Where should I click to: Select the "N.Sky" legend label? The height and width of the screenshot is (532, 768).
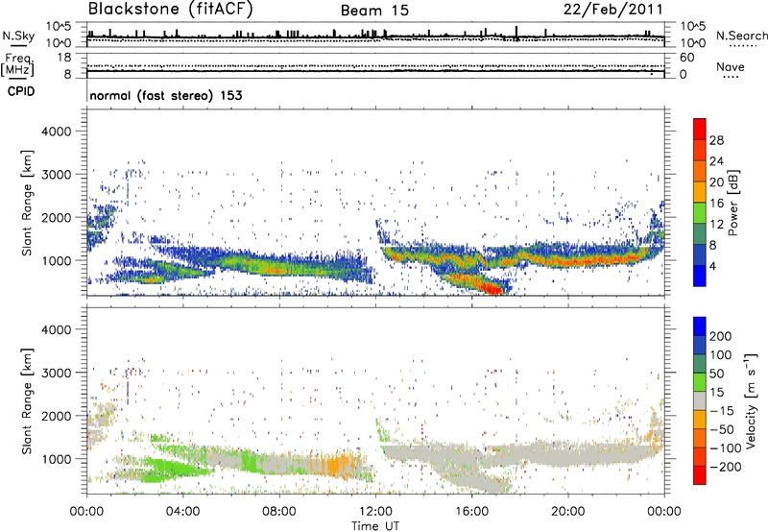coord(18,36)
